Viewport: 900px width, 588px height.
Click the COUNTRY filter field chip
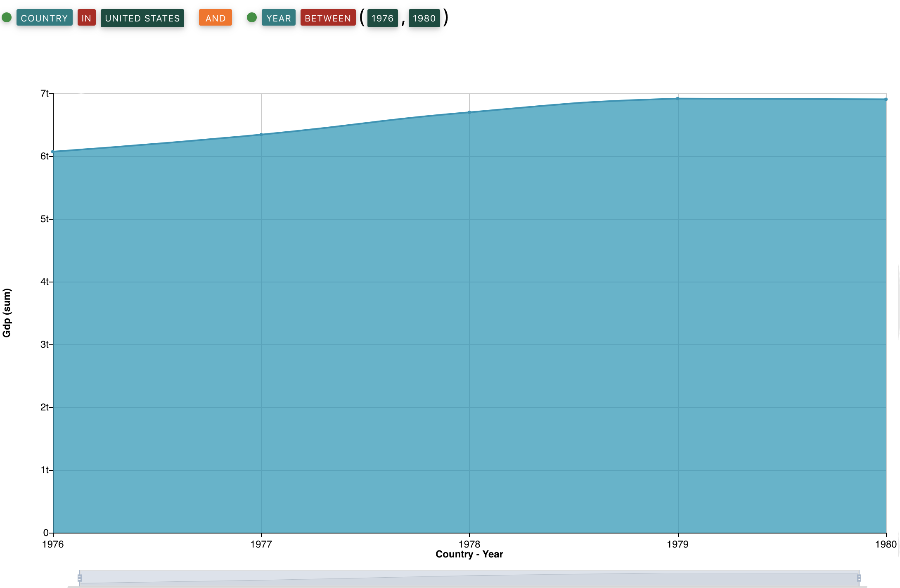click(x=44, y=18)
